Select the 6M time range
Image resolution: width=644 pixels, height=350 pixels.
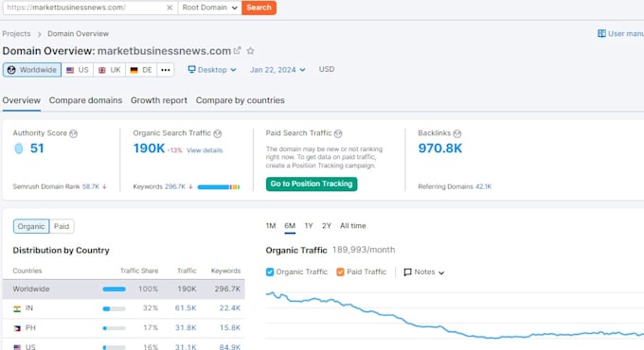(x=290, y=226)
